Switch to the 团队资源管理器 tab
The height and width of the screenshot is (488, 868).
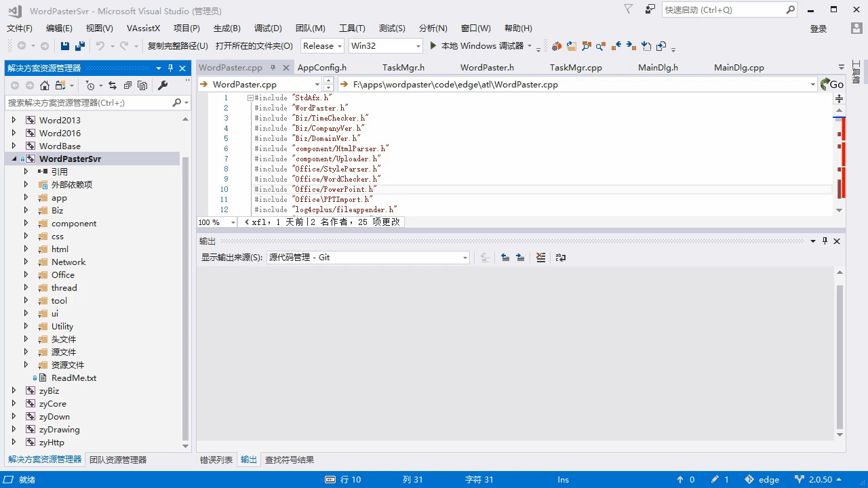point(118,460)
